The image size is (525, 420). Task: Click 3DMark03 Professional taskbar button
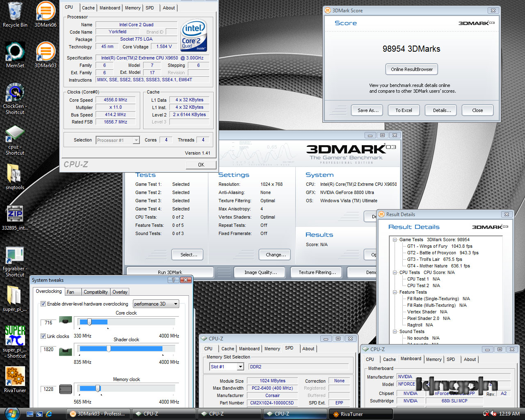pyautogui.click(x=98, y=414)
